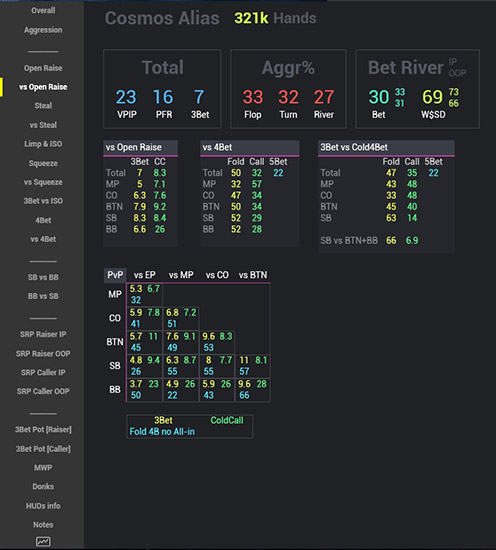Click the MP vs EP matrix cell
The width and height of the screenshot is (496, 550).
(145, 295)
